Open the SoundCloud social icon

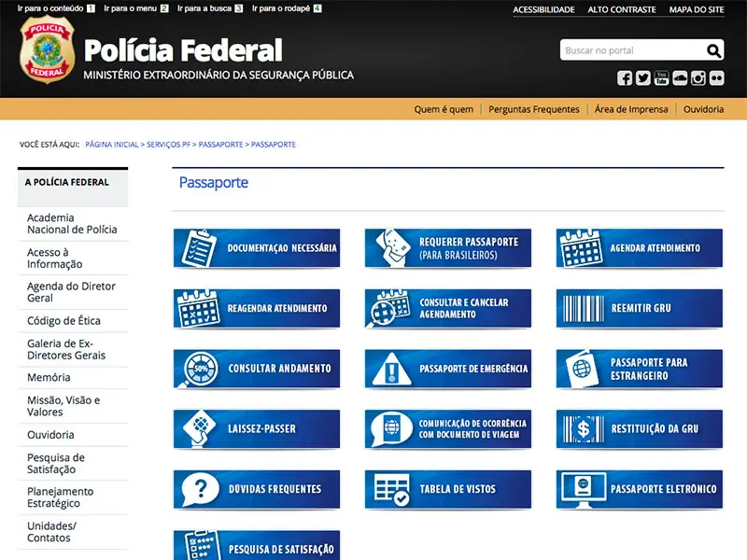[x=680, y=78]
